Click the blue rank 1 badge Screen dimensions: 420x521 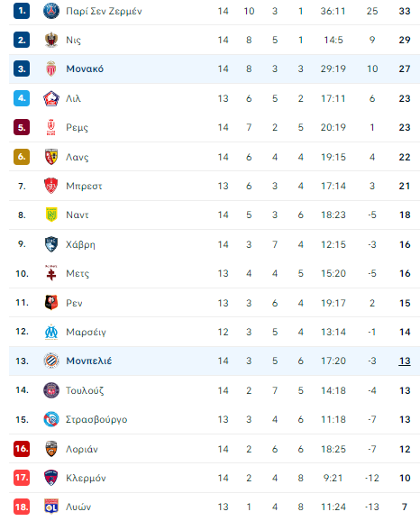pyautogui.click(x=22, y=11)
